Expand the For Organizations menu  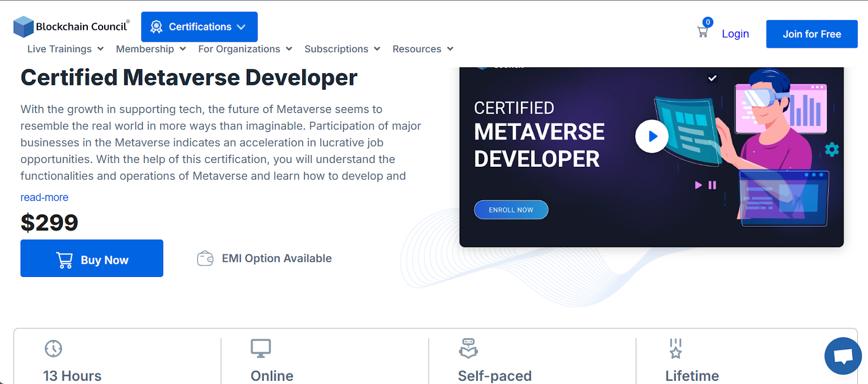coord(245,49)
